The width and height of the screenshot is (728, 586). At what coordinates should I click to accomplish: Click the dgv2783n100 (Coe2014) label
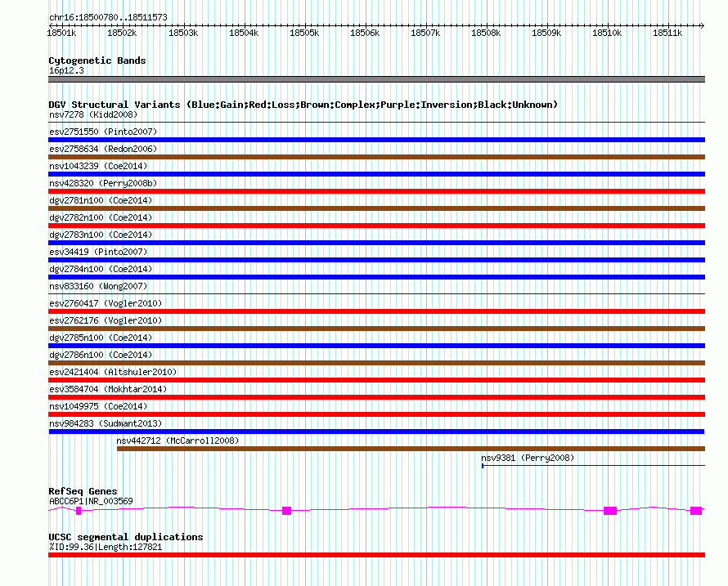[101, 235]
